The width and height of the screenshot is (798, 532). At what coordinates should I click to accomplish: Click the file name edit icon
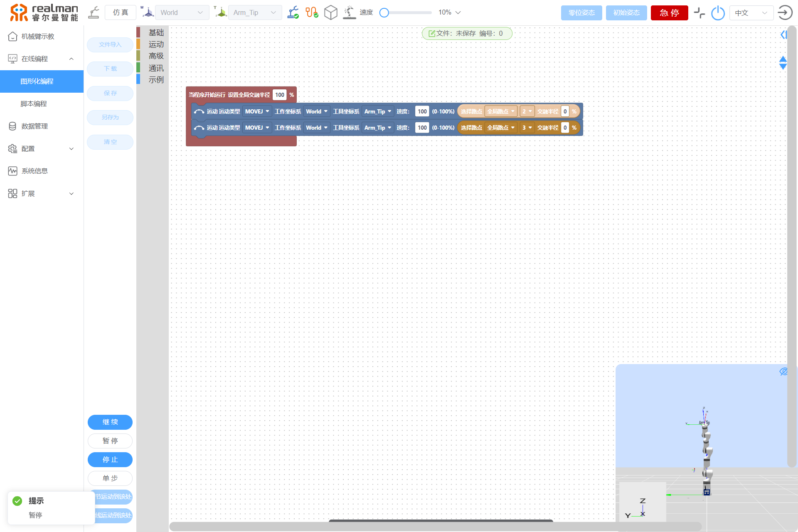(x=432, y=34)
